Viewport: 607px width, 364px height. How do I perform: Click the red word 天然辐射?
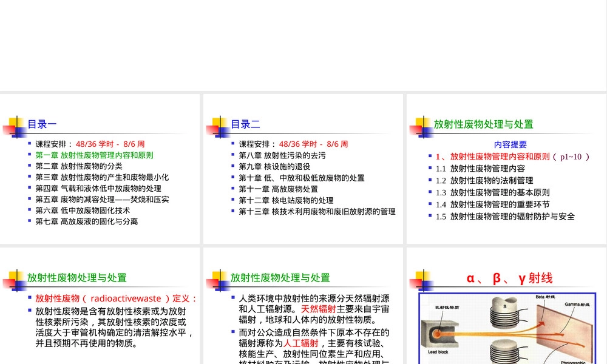coord(318,309)
